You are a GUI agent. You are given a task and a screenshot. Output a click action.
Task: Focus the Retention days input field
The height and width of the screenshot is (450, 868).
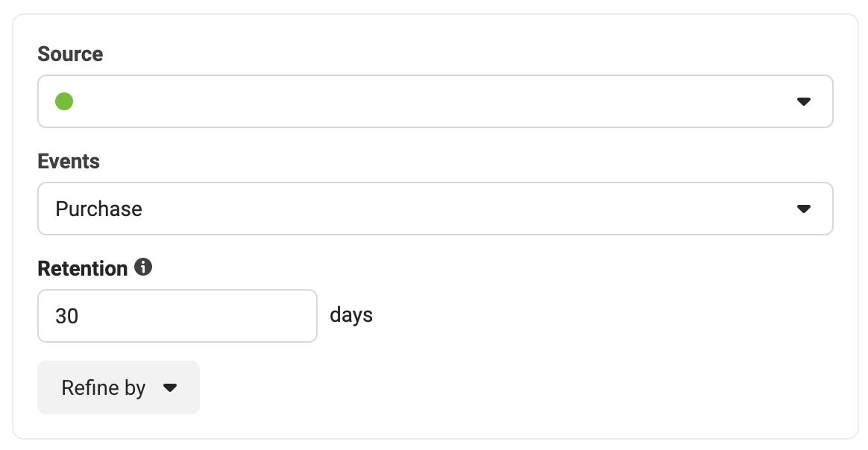point(177,316)
